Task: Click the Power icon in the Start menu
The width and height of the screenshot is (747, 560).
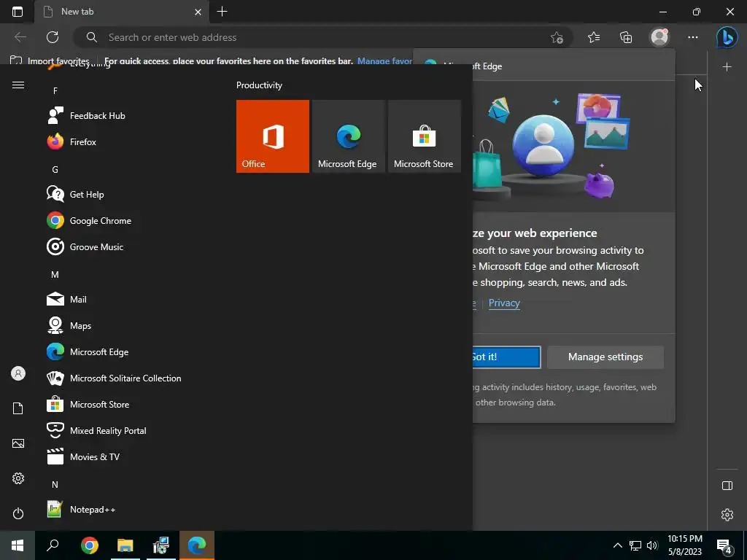Action: coord(18,513)
